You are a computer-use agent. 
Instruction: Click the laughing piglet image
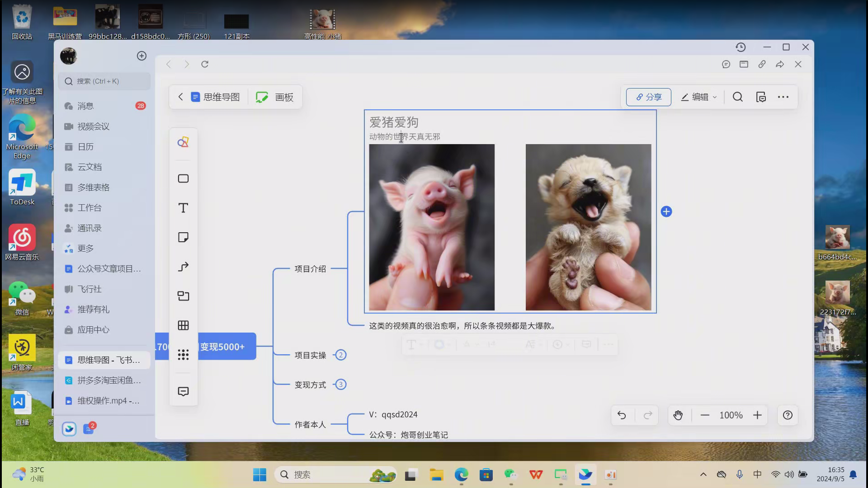(432, 227)
